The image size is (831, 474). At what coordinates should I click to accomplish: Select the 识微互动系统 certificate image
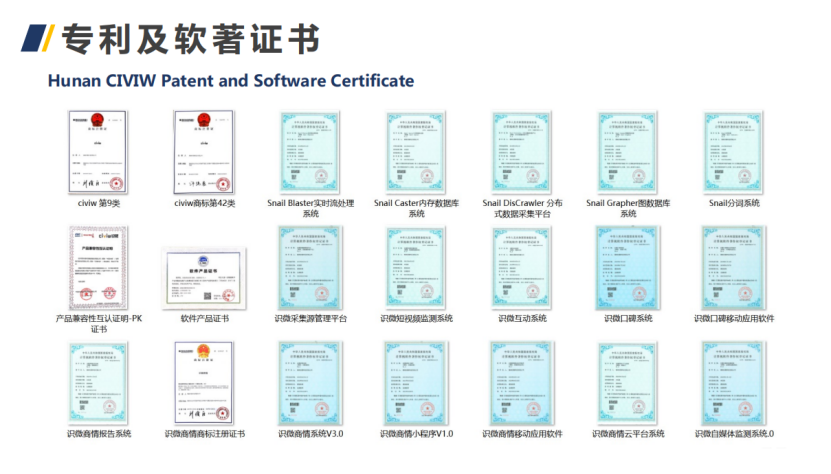tap(522, 268)
